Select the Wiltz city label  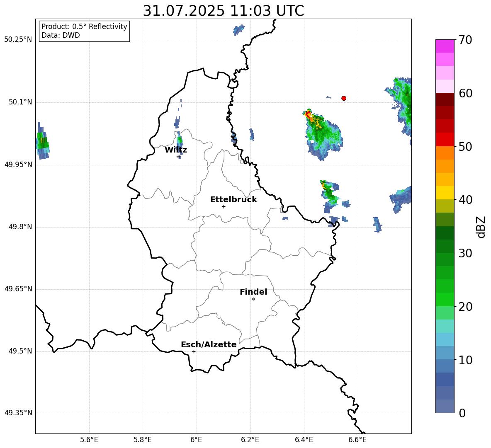pyautogui.click(x=176, y=150)
